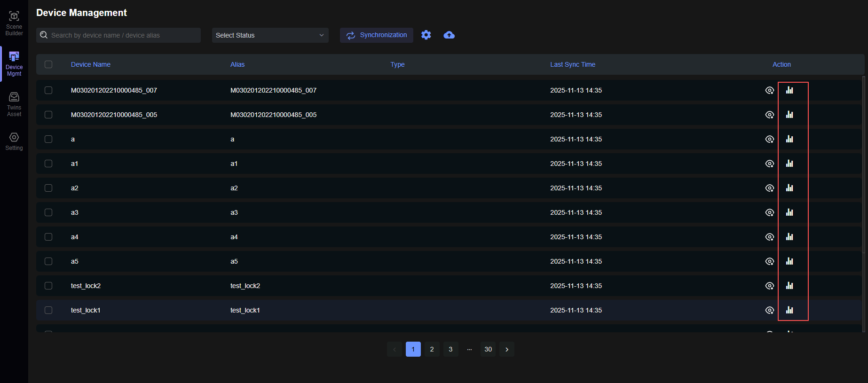Open the bar chart for test_lock2
The image size is (868, 383).
tap(789, 286)
